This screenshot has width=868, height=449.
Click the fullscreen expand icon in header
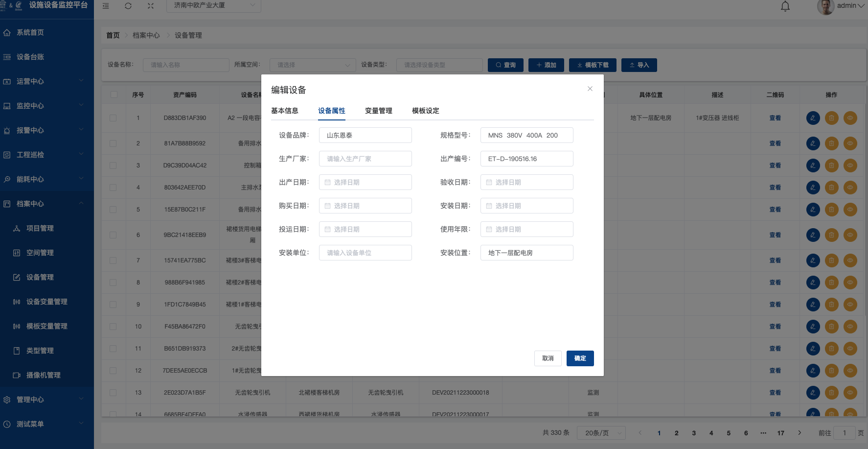pos(151,6)
